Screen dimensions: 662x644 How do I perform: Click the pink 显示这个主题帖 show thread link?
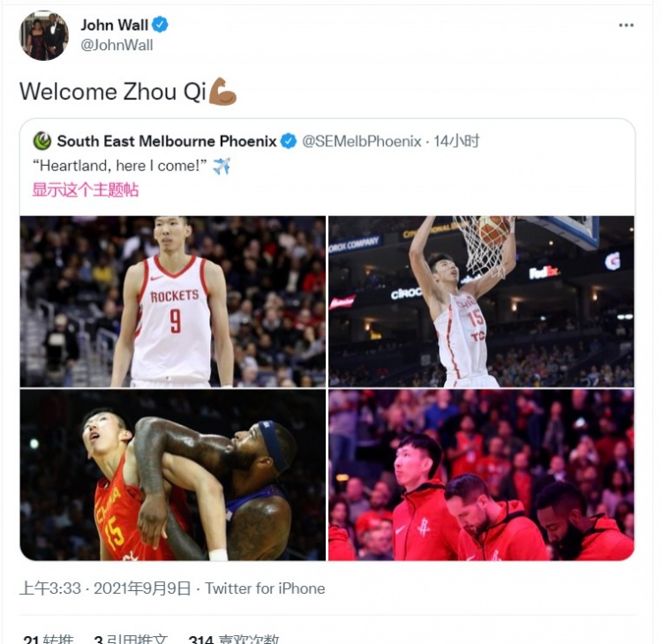[86, 190]
